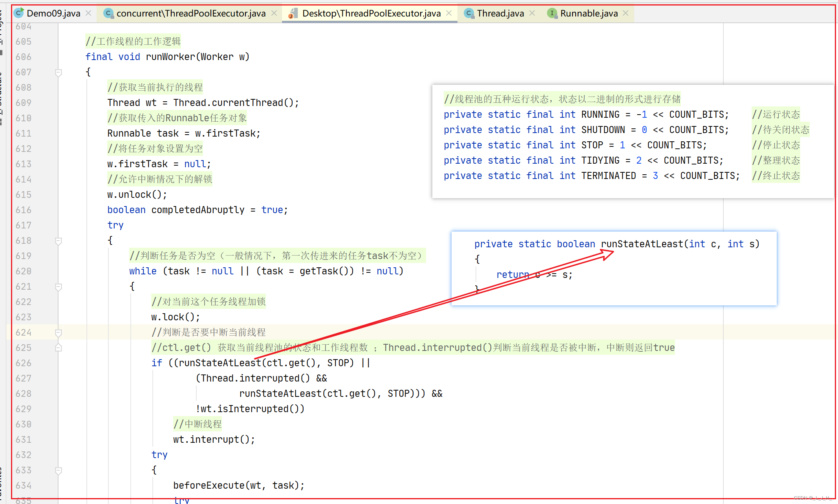Screen dimensions: 838x504
Task: Switch to the Thread.java tab
Action: pyautogui.click(x=500, y=13)
